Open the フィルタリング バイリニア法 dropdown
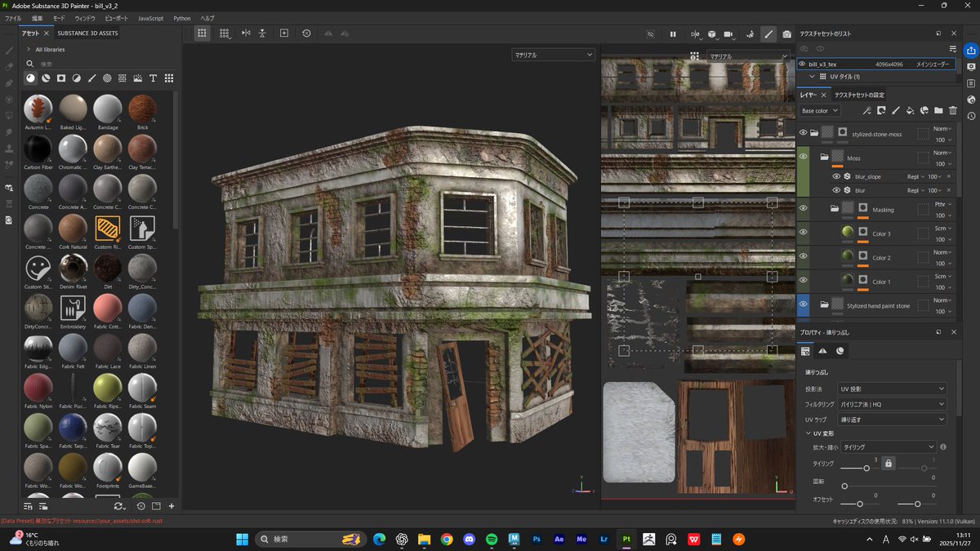Screen dimensions: 980x551 893,404
